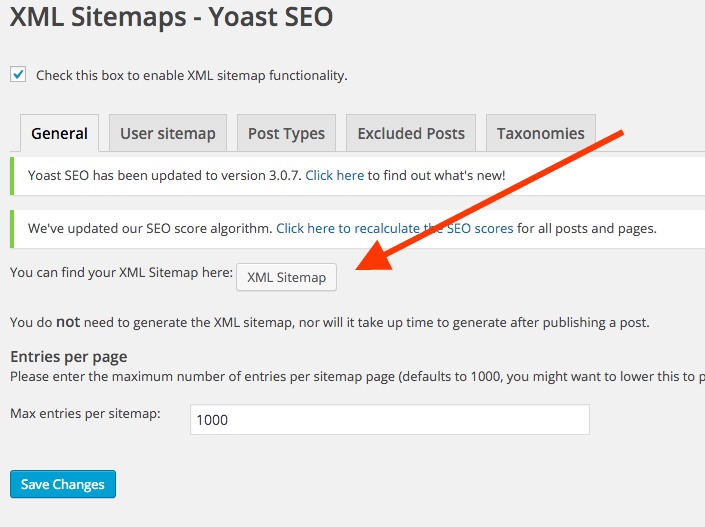Click the Save Changes button
The width and height of the screenshot is (705, 527).
point(63,485)
